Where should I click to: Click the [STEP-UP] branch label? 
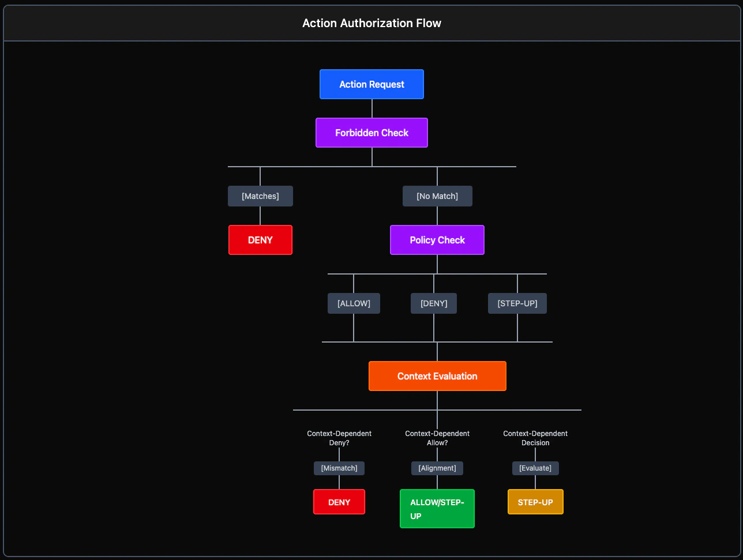pyautogui.click(x=517, y=303)
